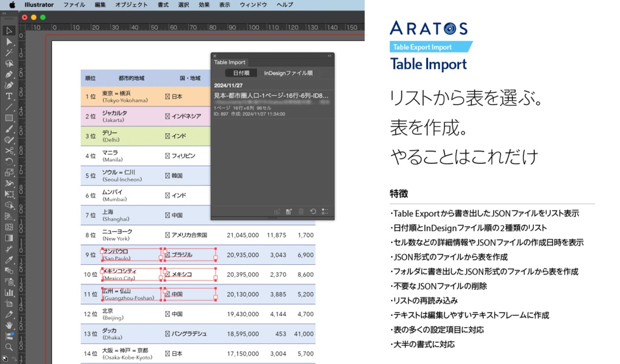Switch to InDesignファイル順 order
This screenshot has height=364, width=620.
(288, 73)
